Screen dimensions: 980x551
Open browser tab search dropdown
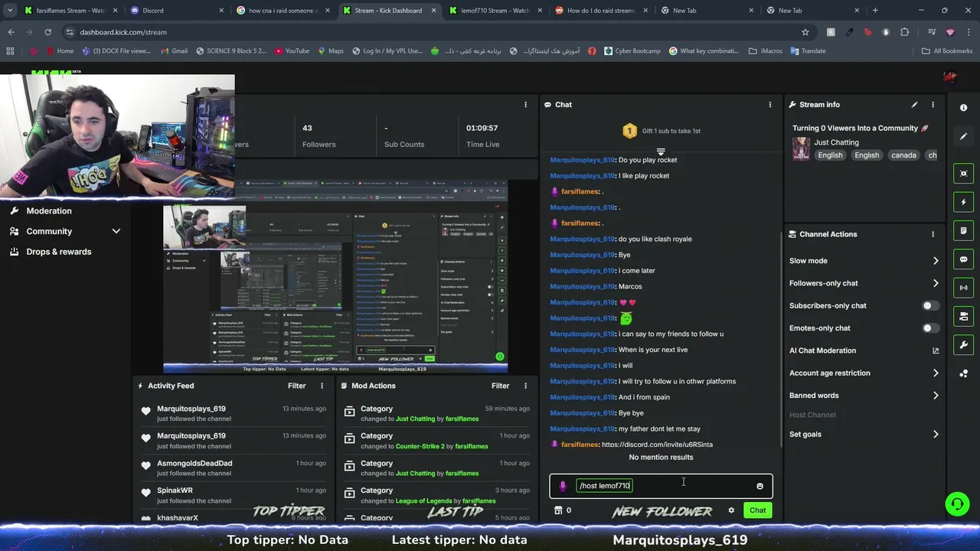(x=10, y=11)
